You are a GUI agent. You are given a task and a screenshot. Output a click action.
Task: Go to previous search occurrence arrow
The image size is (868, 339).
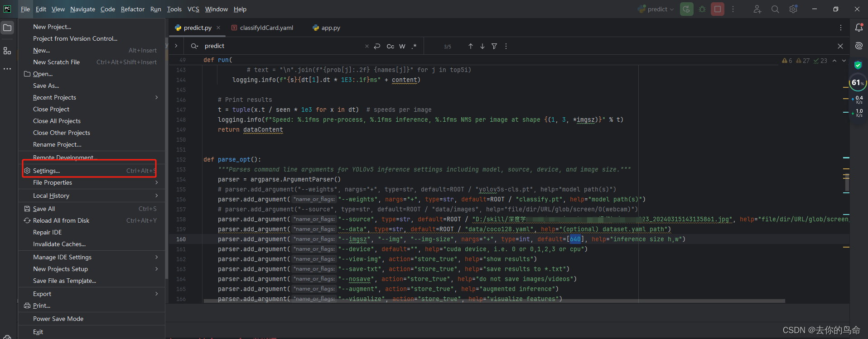click(471, 46)
